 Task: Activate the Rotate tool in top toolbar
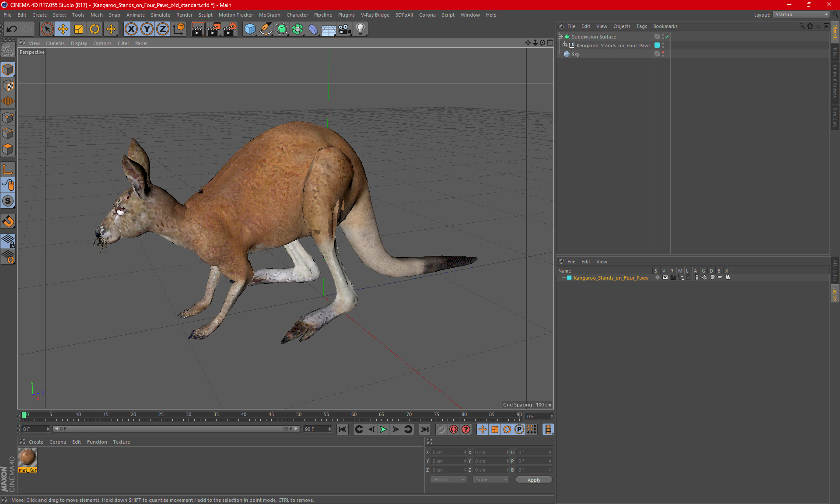(x=94, y=29)
